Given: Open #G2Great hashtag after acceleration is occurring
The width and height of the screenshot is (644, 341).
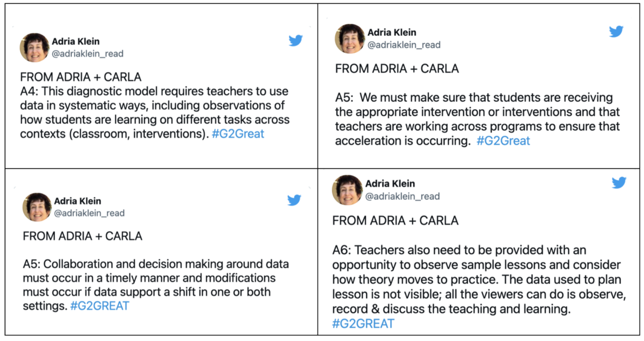Looking at the screenshot, I should (x=503, y=141).
